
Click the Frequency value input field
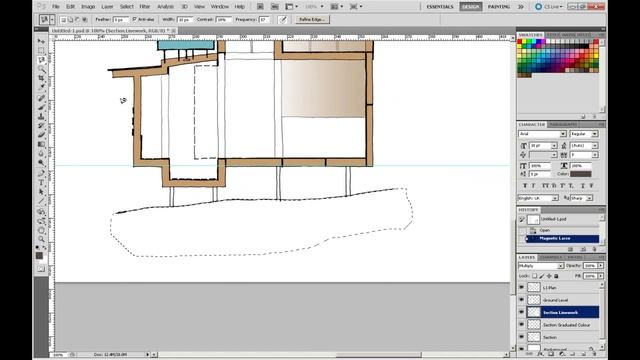point(264,20)
